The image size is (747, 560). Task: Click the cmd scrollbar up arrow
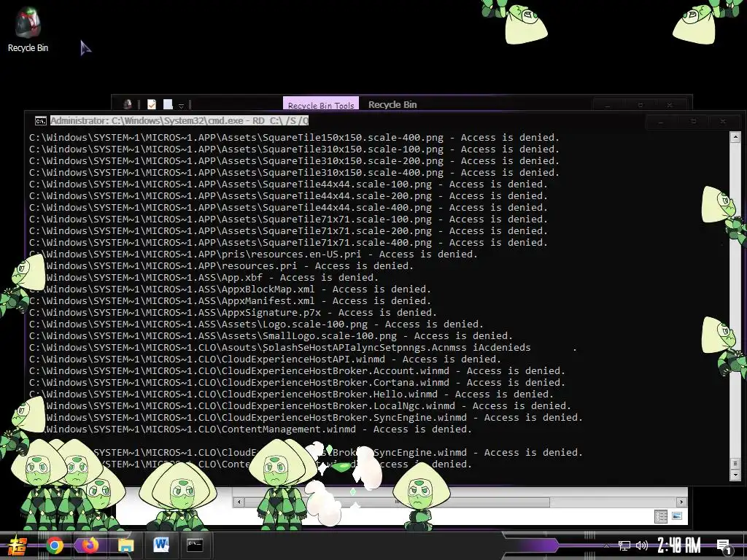pos(735,137)
